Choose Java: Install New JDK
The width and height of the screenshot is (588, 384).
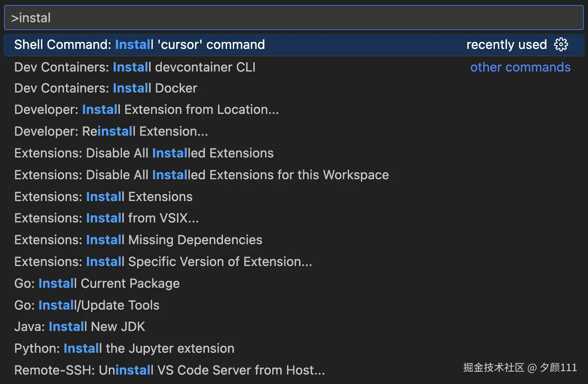(80, 327)
